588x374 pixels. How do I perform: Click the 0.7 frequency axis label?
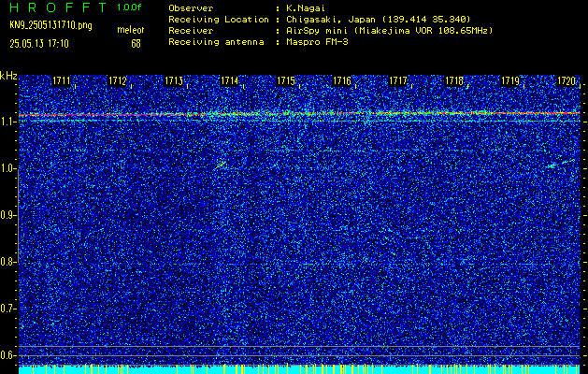7,309
